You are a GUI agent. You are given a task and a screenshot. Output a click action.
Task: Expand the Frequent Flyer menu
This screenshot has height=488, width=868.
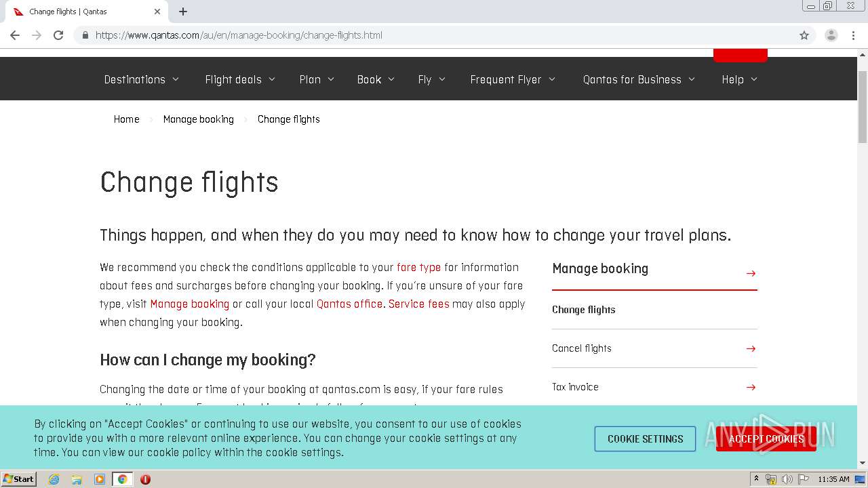pos(513,79)
